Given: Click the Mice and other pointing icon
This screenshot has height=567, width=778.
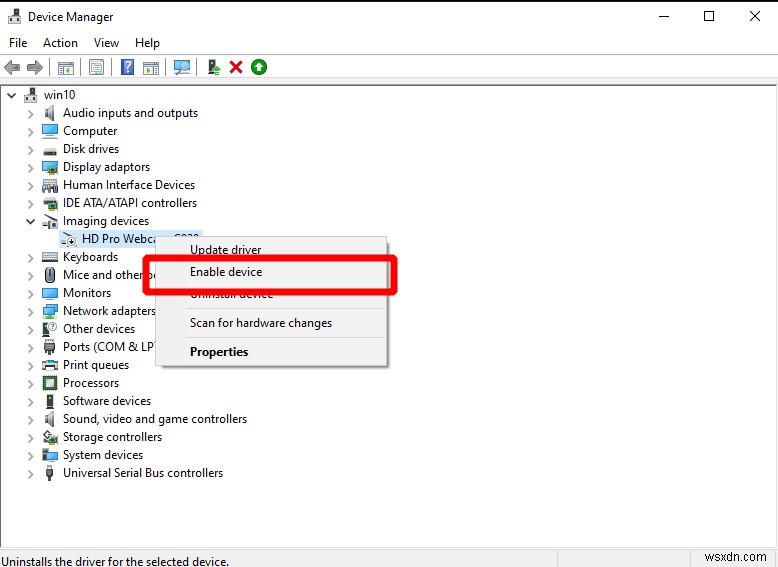Looking at the screenshot, I should pyautogui.click(x=50, y=275).
